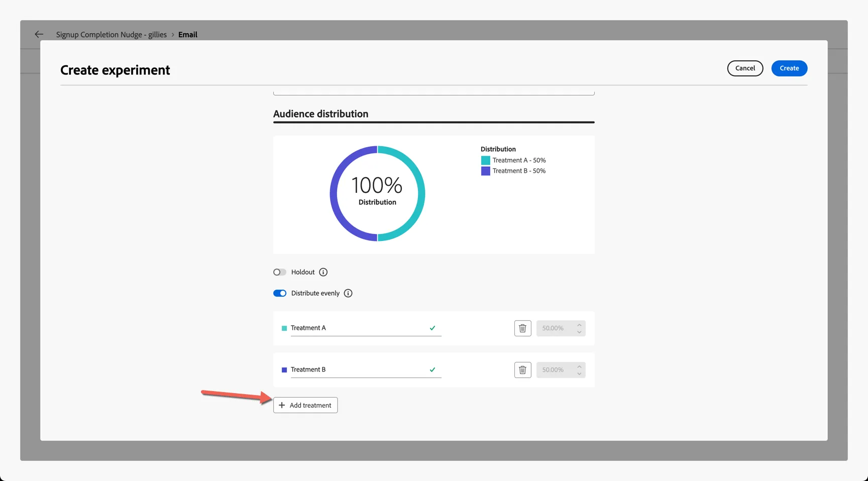Screen dimensions: 868x481
Task: Click 'Treatment B - 50%' legend text
Action: (519, 171)
